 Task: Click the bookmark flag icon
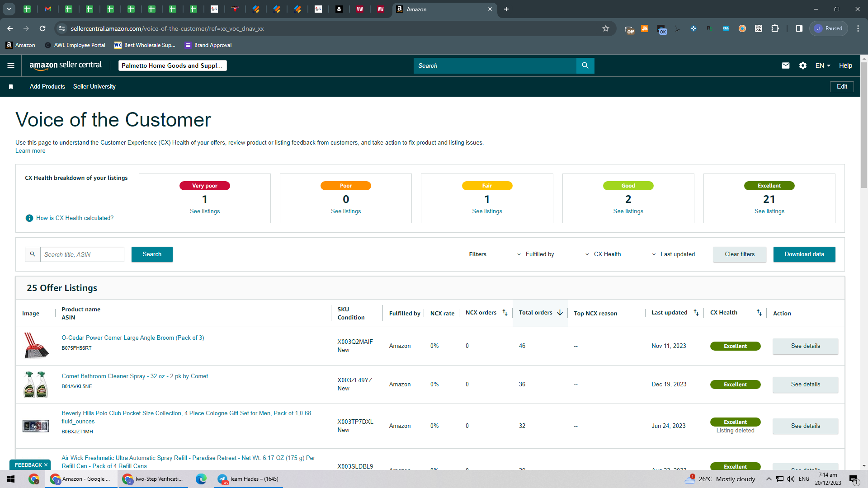click(11, 87)
